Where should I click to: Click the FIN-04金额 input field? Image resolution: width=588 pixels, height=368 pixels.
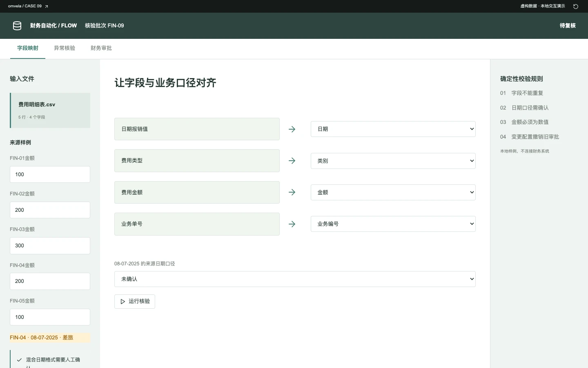click(x=50, y=281)
